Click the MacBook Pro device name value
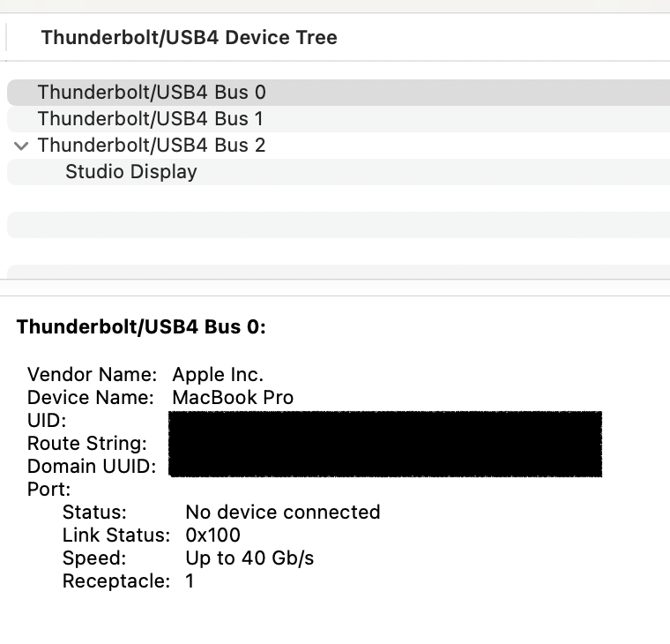670x644 pixels. [233, 398]
